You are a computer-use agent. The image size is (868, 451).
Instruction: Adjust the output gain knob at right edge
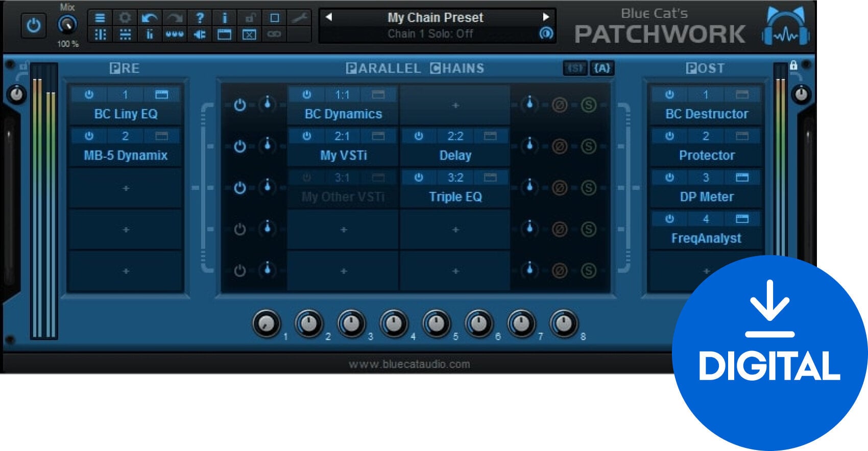point(802,94)
